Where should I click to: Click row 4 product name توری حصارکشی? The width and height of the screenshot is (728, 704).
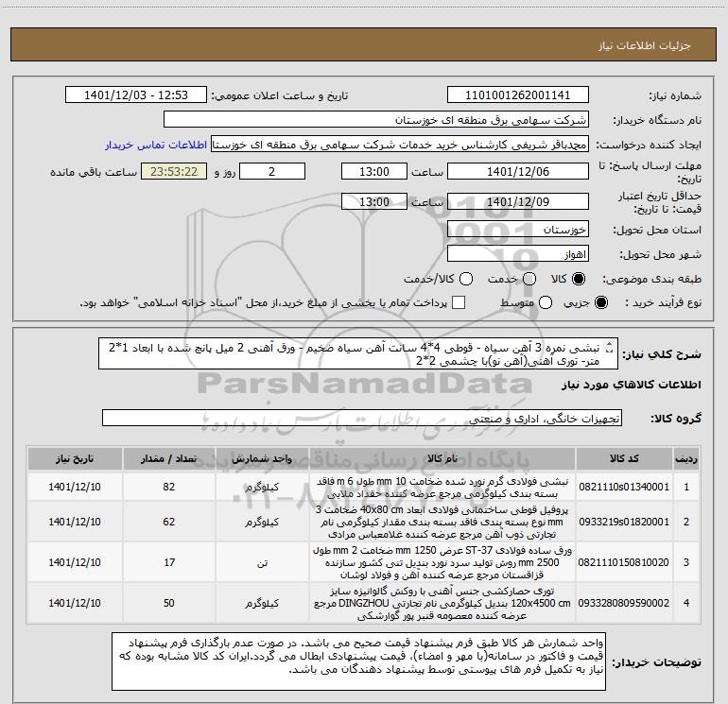pos(442,603)
